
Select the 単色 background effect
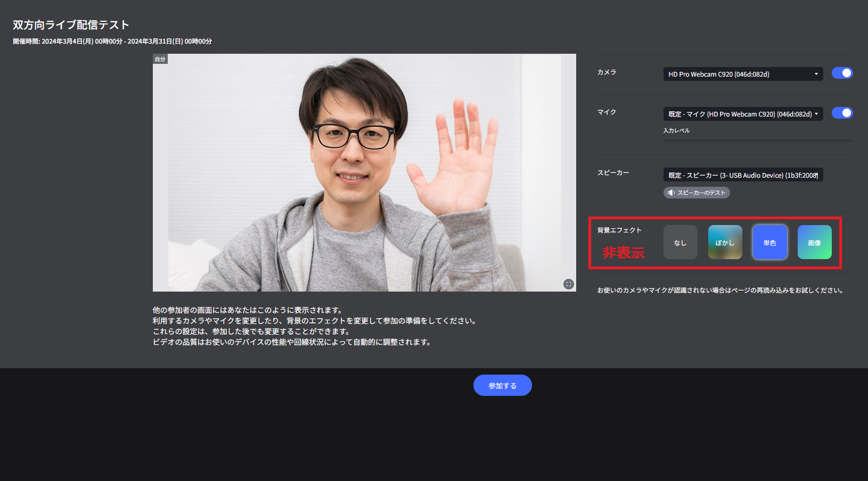[769, 242]
